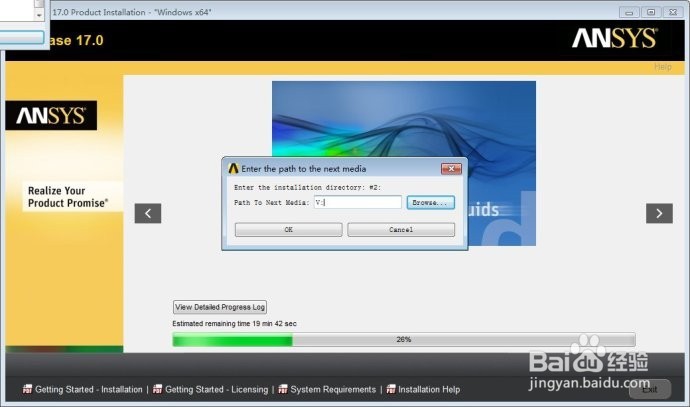Click the 'Enter the installation directory: #2:' label
Image resolution: width=690 pixels, height=407 pixels.
[x=307, y=187]
